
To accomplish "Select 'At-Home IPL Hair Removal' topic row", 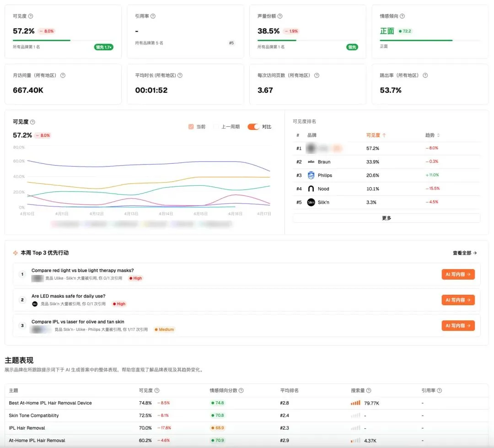I will click(37, 440).
